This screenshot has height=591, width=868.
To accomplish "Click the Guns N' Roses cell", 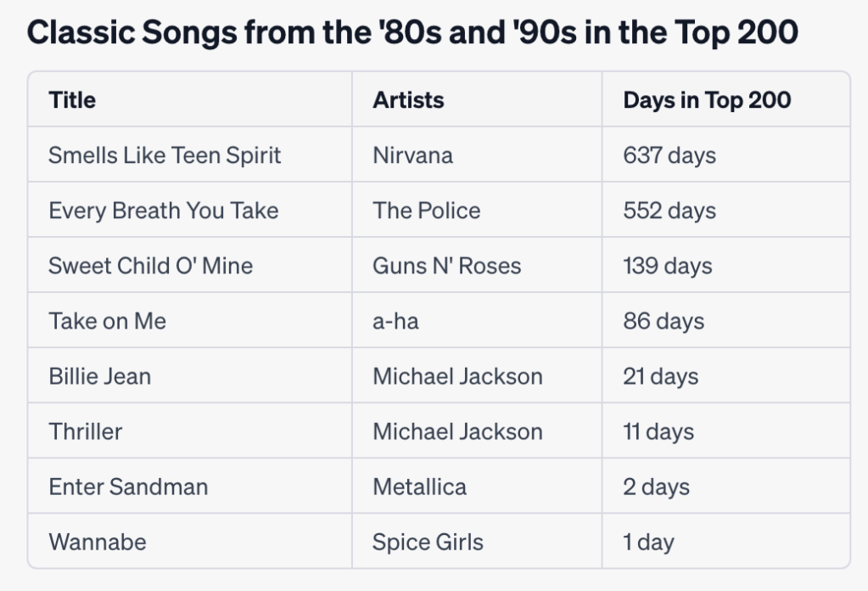I will coord(446,266).
